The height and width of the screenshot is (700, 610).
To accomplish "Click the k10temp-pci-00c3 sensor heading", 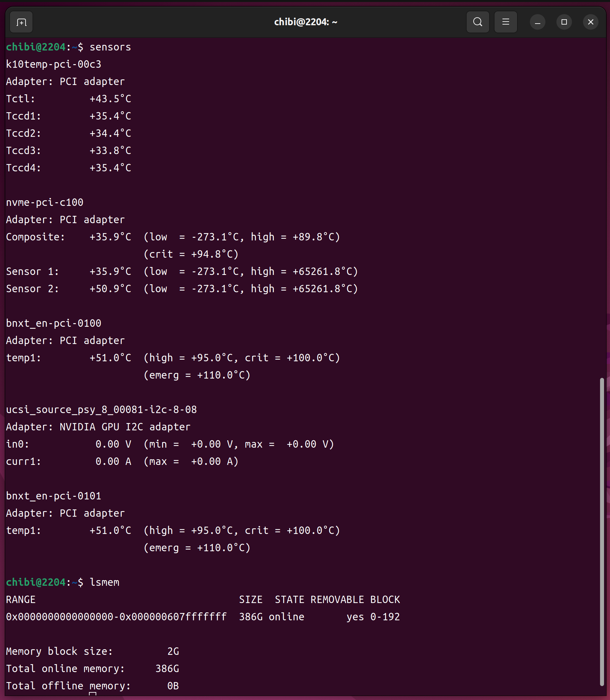I will point(53,64).
